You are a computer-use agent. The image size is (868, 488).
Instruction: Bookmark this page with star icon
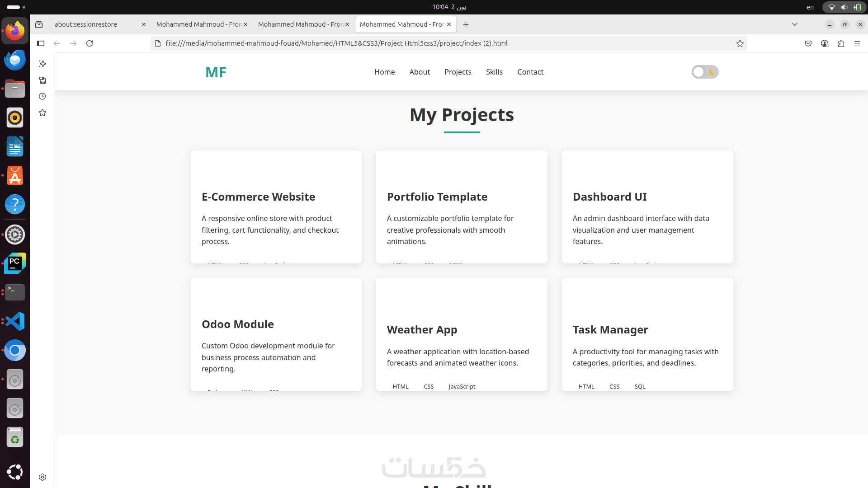(x=740, y=43)
